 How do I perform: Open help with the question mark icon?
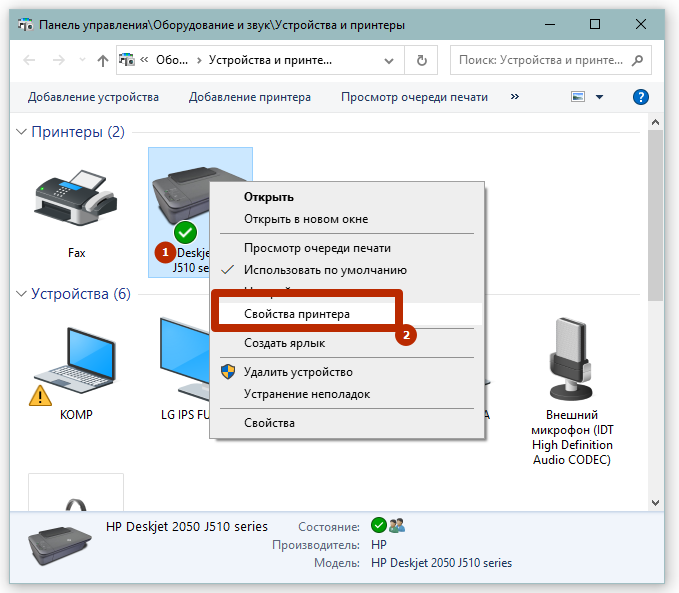click(641, 97)
